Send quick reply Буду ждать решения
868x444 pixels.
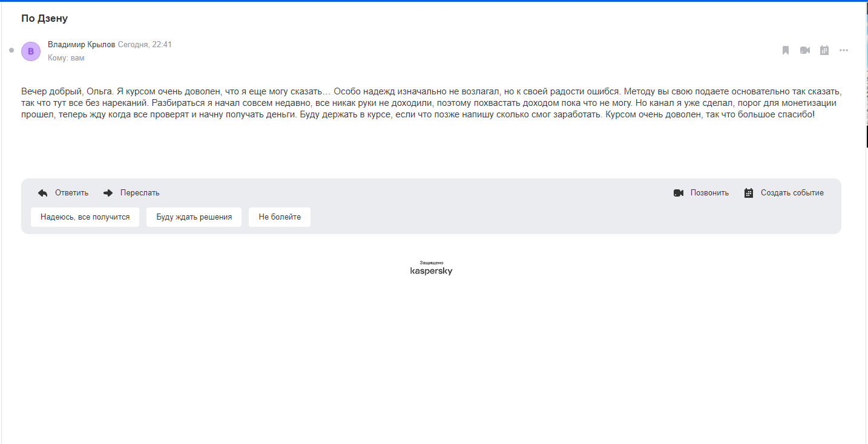[194, 217]
